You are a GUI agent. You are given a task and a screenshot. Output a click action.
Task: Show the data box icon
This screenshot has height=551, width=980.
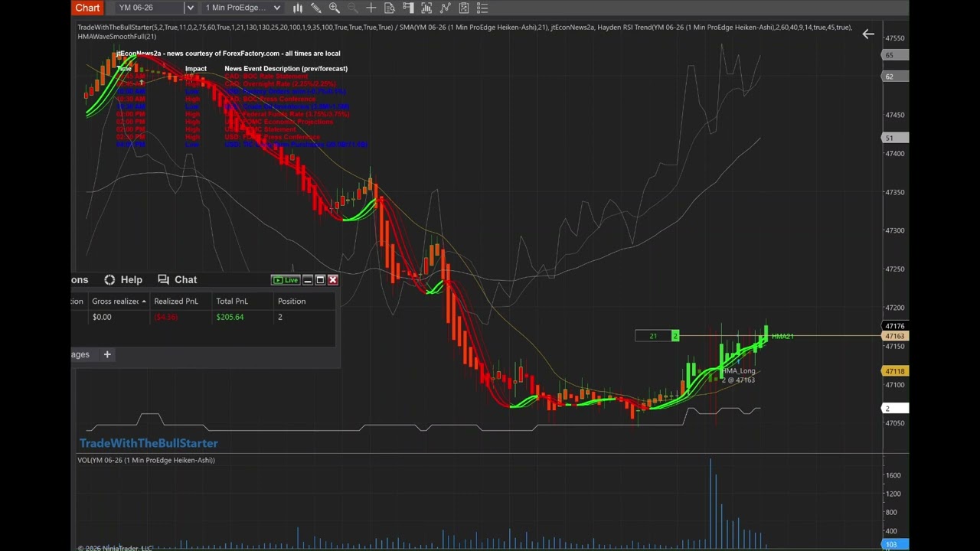pos(390,8)
